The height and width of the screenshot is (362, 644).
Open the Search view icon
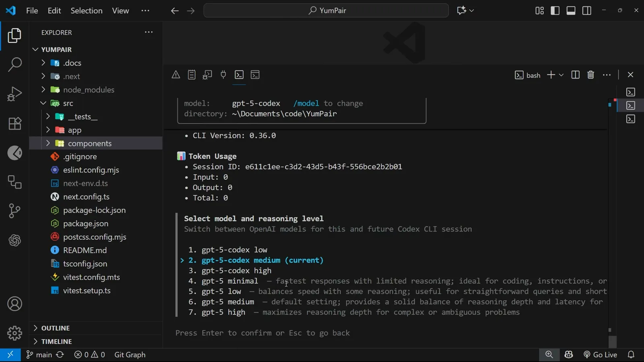click(14, 64)
